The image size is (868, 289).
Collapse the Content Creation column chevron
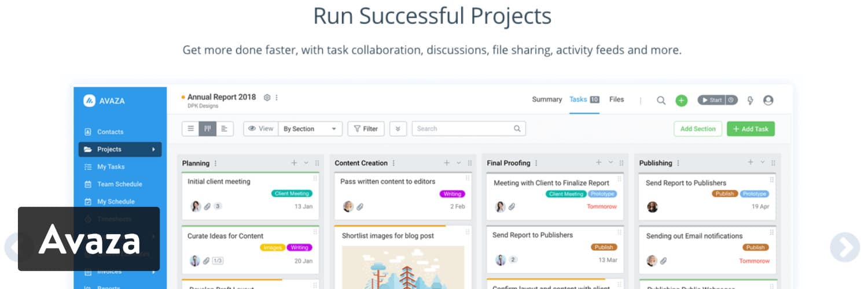pos(459,163)
